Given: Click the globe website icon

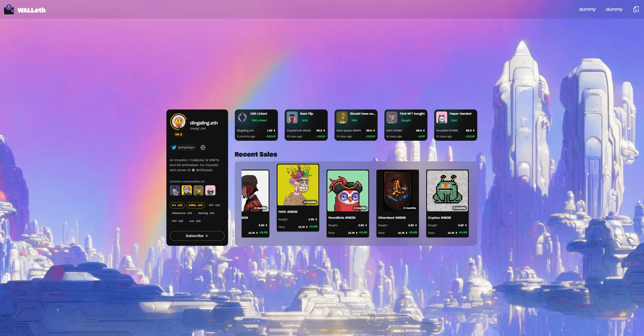Looking at the screenshot, I should coord(203,147).
